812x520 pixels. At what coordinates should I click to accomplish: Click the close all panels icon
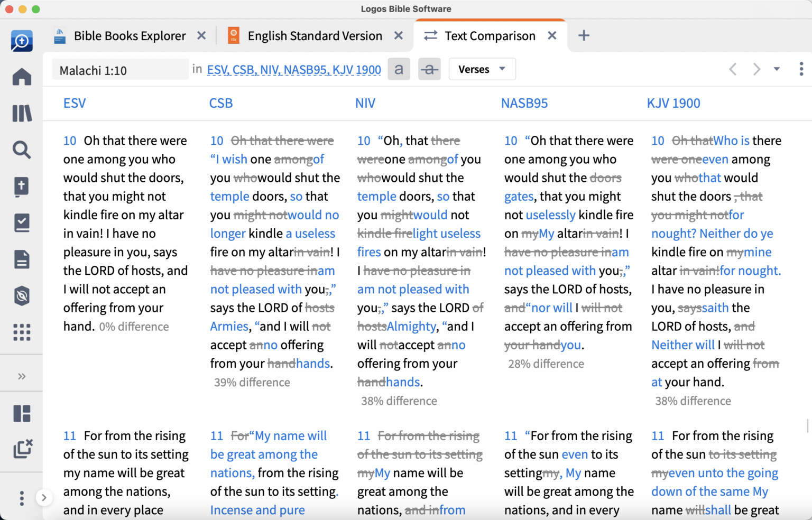coord(22,449)
